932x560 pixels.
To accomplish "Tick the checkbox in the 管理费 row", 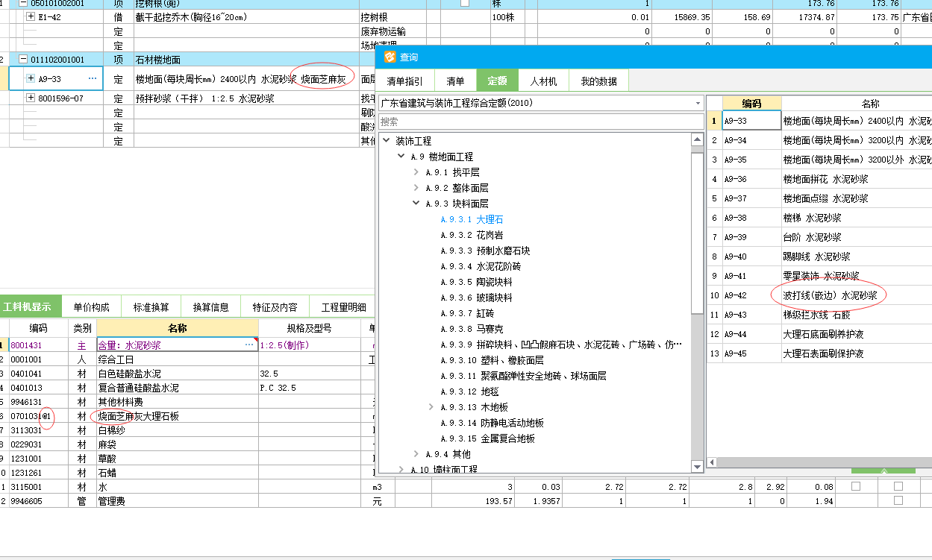I will [x=898, y=501].
